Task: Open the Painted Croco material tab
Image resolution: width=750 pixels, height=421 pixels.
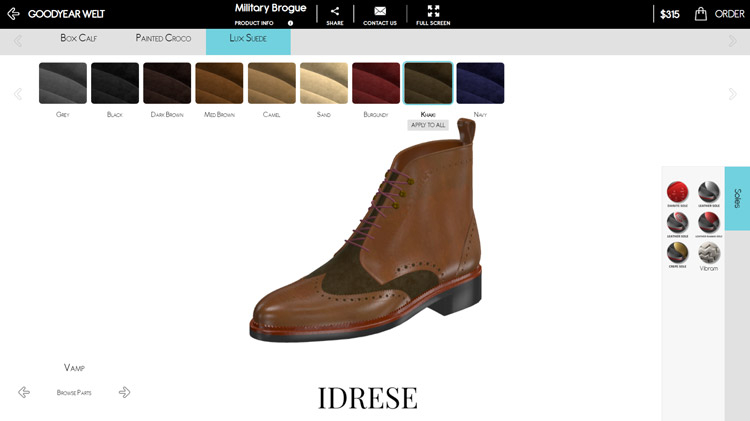Action: (163, 38)
